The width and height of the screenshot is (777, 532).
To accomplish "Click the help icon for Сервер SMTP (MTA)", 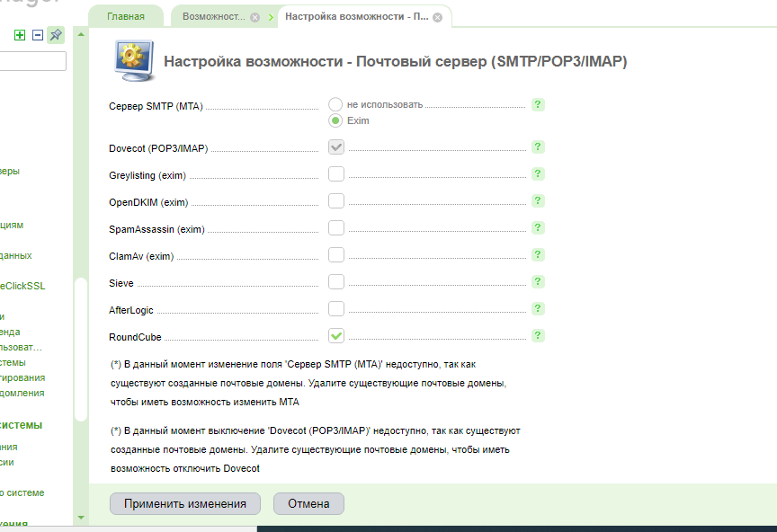I will (538, 105).
